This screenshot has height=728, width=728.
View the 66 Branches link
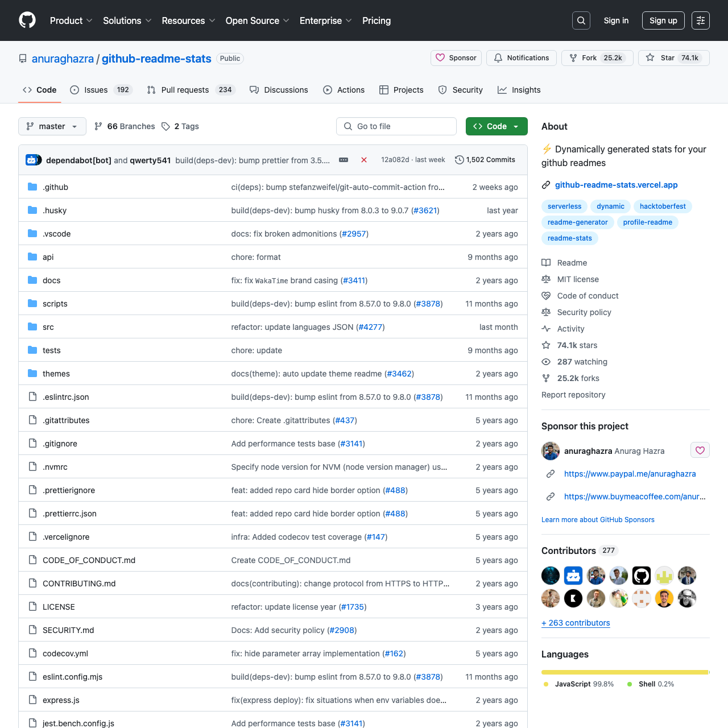tap(125, 126)
